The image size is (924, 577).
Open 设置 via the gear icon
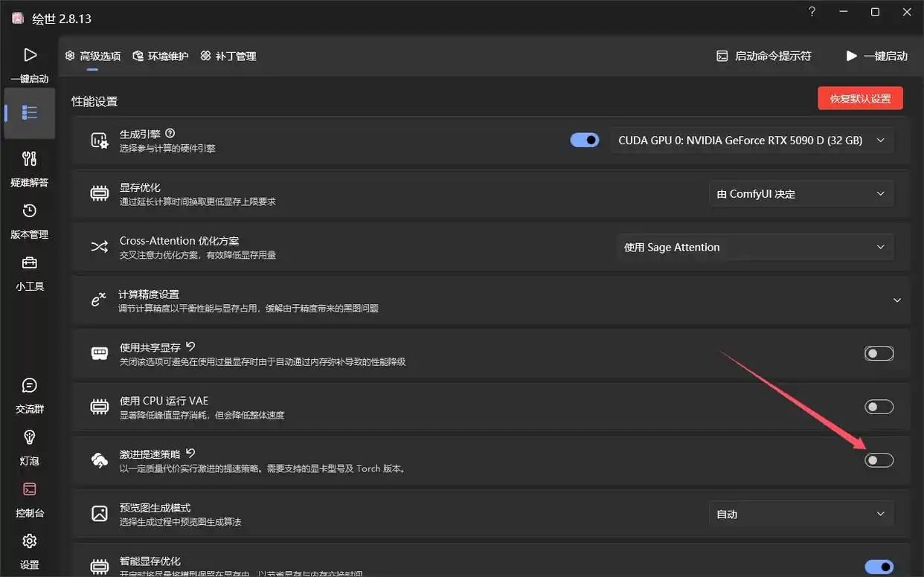click(x=29, y=541)
